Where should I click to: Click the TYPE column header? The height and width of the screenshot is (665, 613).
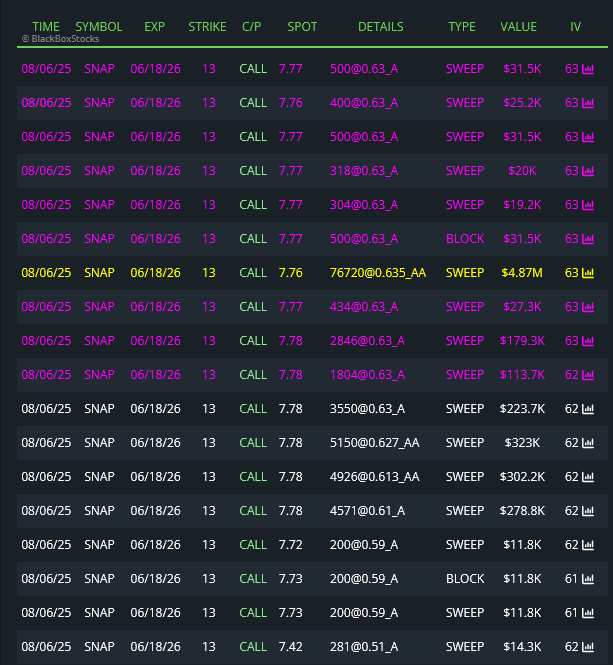pyautogui.click(x=462, y=27)
